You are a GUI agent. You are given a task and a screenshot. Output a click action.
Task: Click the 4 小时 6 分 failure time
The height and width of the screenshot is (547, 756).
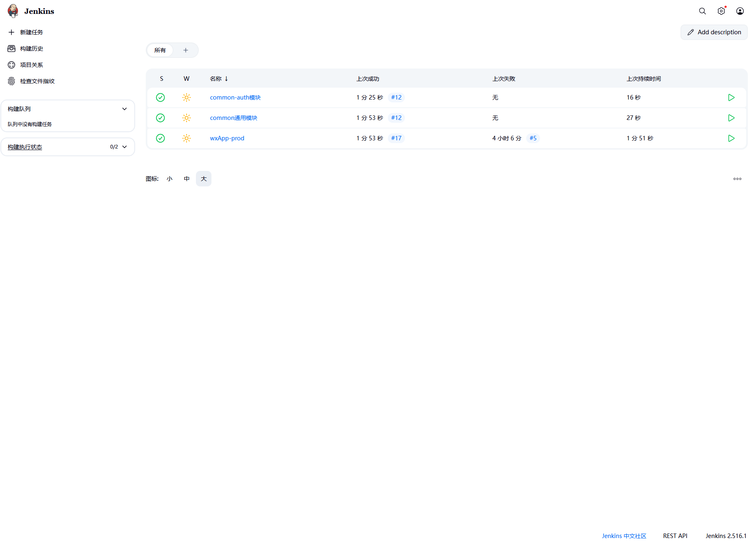(x=507, y=138)
